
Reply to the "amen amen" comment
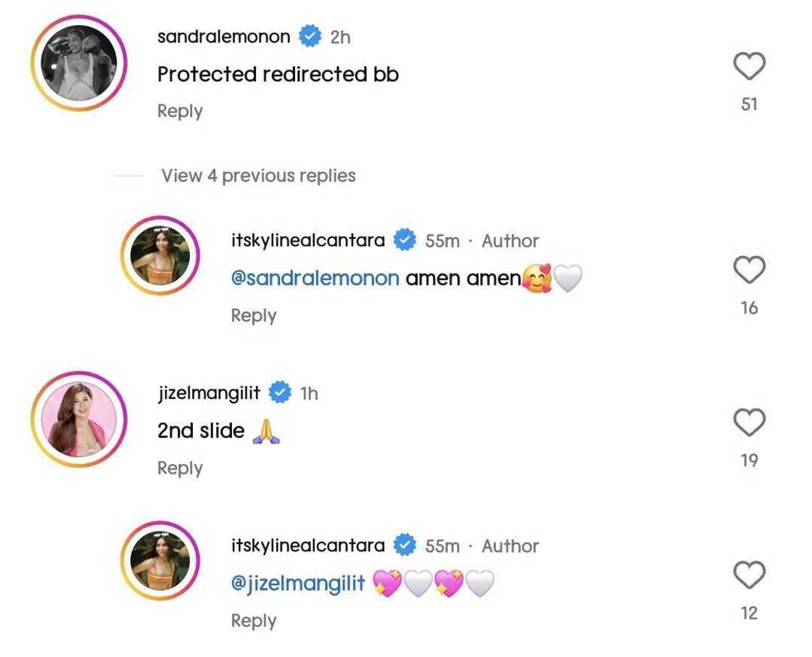pyautogui.click(x=253, y=315)
